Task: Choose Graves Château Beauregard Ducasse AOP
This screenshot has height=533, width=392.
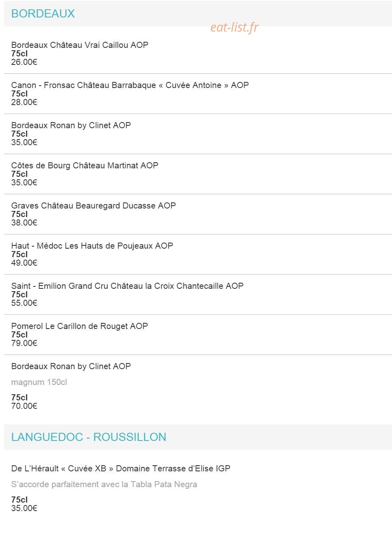Action: (x=94, y=206)
